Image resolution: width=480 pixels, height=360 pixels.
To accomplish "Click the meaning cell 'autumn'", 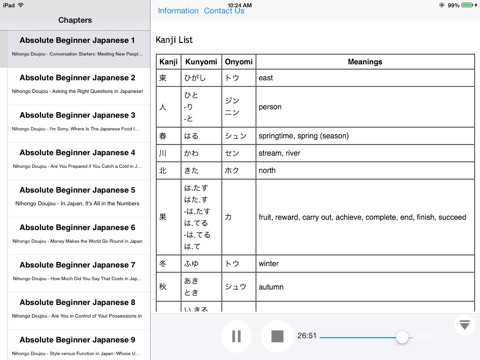I will coord(365,287).
